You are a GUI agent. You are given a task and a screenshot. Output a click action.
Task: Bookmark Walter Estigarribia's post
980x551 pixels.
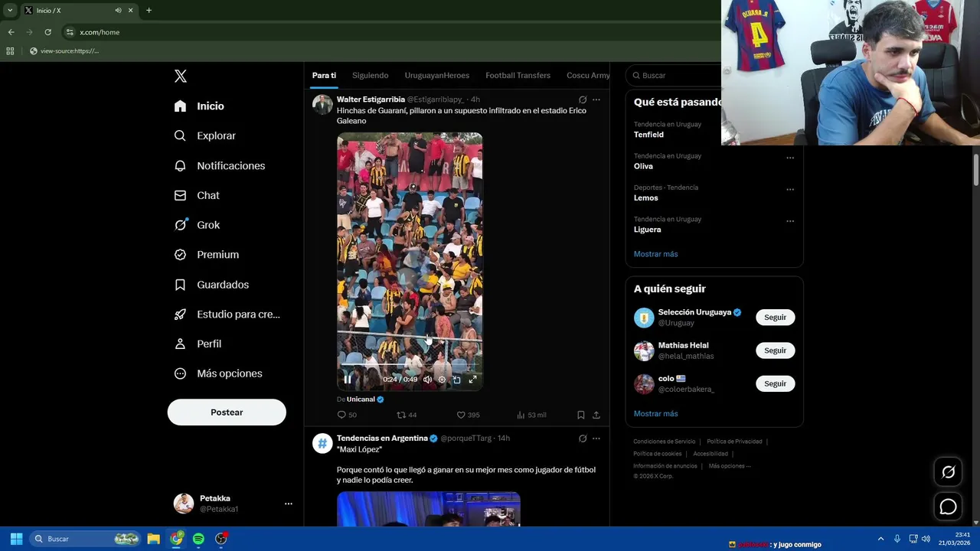click(581, 415)
